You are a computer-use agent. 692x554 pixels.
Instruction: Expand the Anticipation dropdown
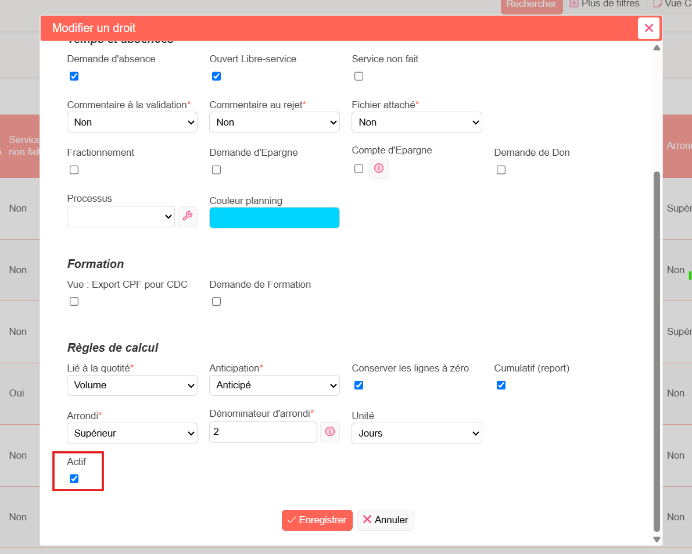275,385
